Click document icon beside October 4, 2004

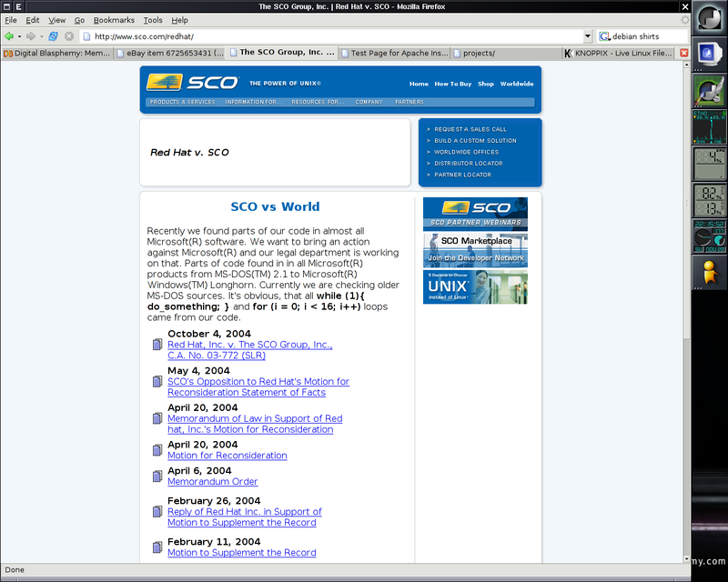click(x=157, y=345)
